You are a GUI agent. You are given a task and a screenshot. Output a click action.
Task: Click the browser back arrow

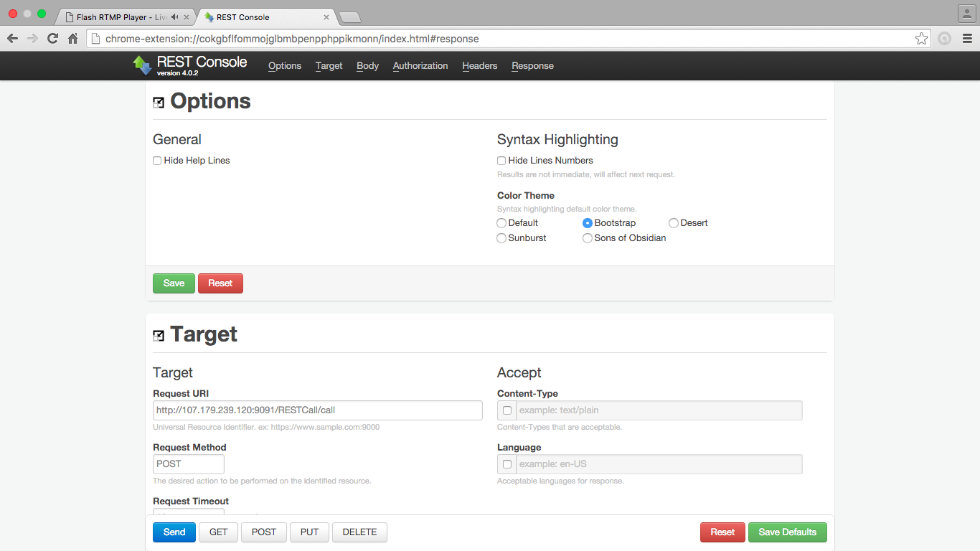point(12,39)
